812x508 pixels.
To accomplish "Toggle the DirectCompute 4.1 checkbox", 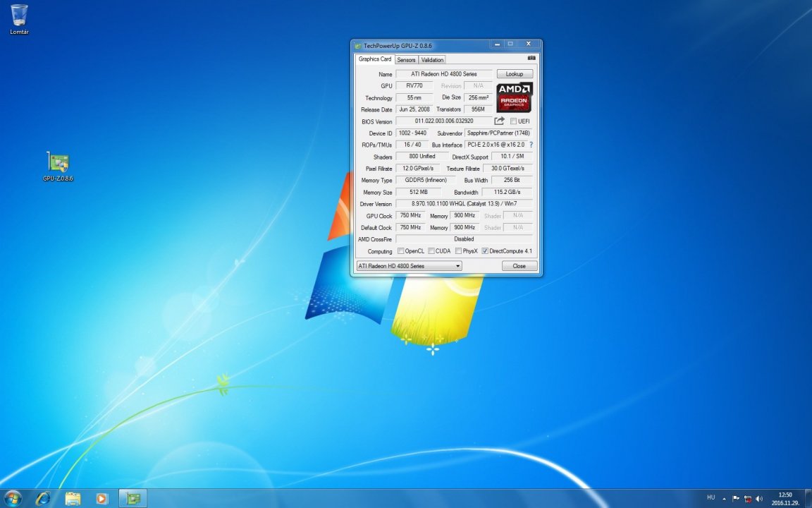I will pyautogui.click(x=485, y=251).
